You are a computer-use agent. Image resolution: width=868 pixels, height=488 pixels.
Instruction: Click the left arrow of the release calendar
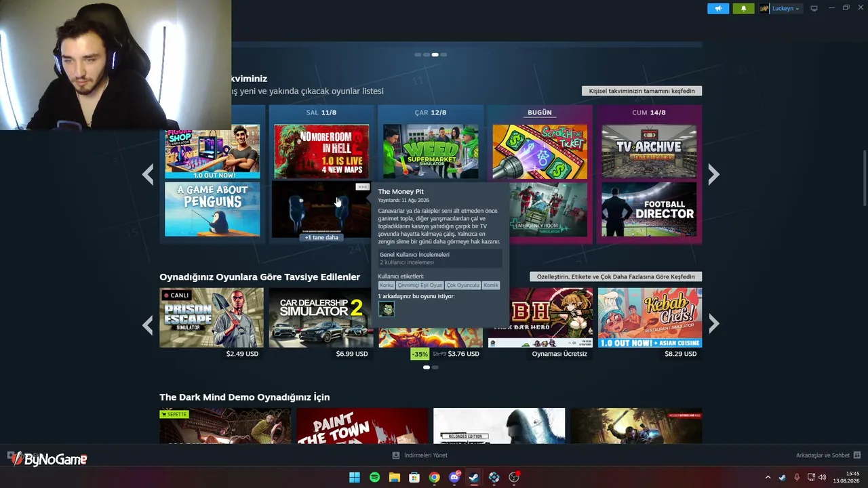coord(148,175)
